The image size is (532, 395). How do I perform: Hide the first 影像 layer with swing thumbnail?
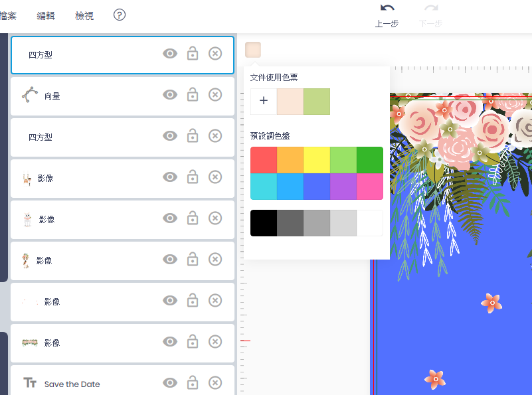click(170, 177)
